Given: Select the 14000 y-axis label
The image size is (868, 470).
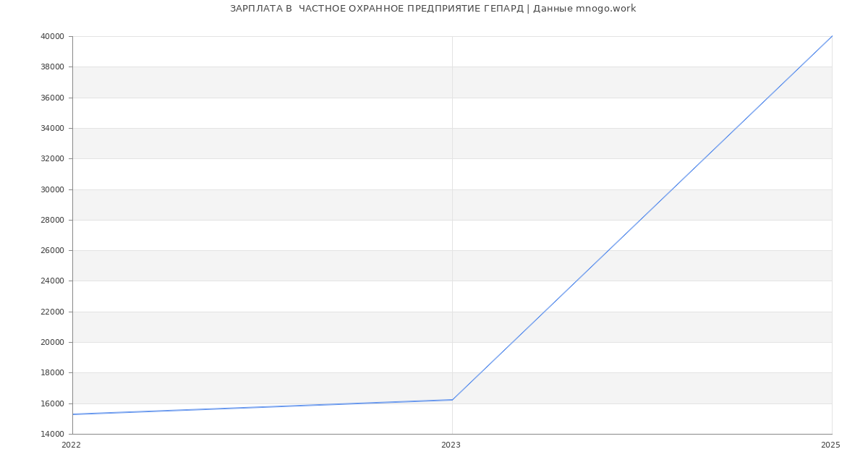Looking at the screenshot, I should 53,435.
